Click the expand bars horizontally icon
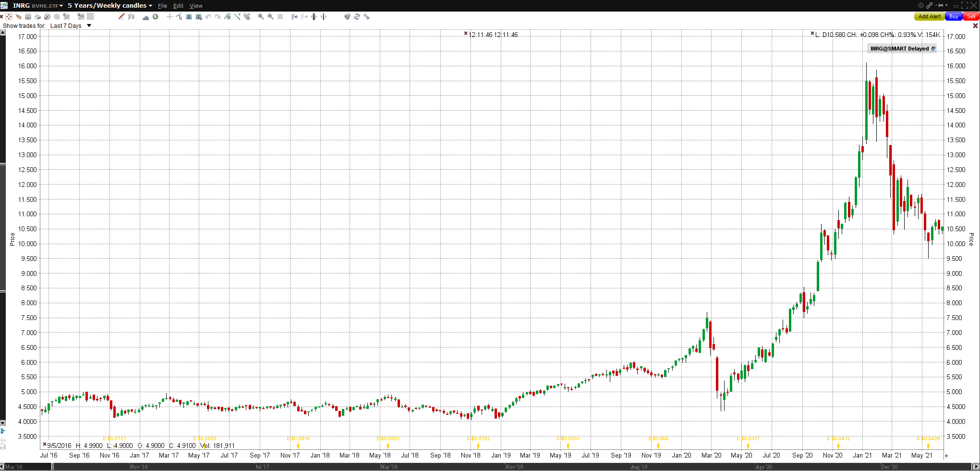The height and width of the screenshot is (471, 980). (314, 16)
